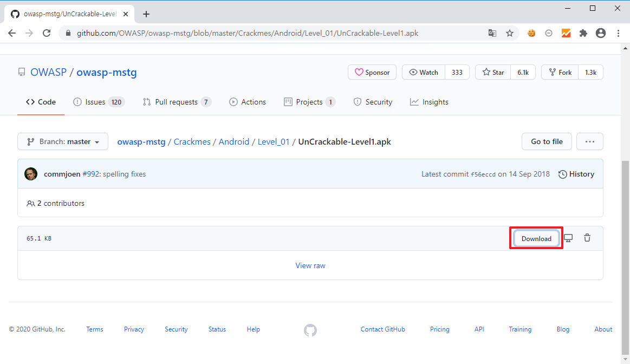This screenshot has width=630, height=364.
Task: Watch the repository
Action: pyautogui.click(x=424, y=73)
